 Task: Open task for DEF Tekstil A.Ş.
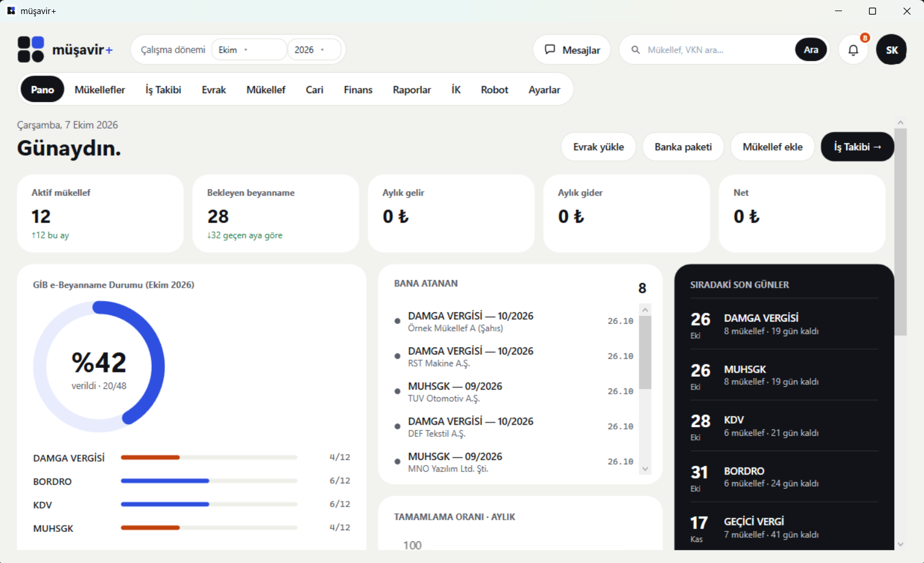pos(514,426)
